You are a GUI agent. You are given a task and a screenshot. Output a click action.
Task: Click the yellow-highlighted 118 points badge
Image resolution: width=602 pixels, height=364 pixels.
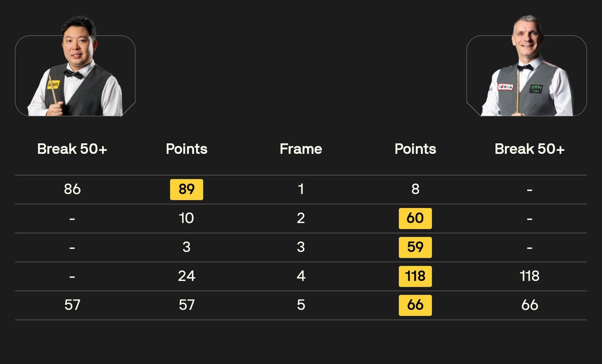(x=415, y=276)
